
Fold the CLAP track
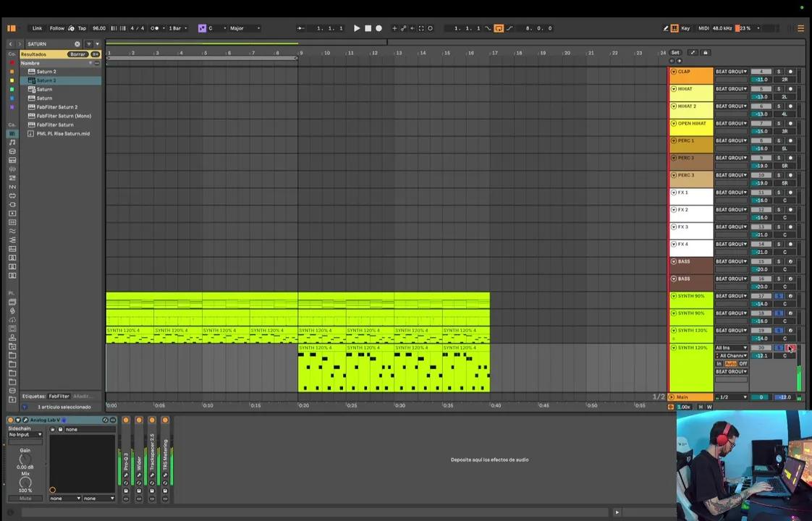(x=674, y=72)
